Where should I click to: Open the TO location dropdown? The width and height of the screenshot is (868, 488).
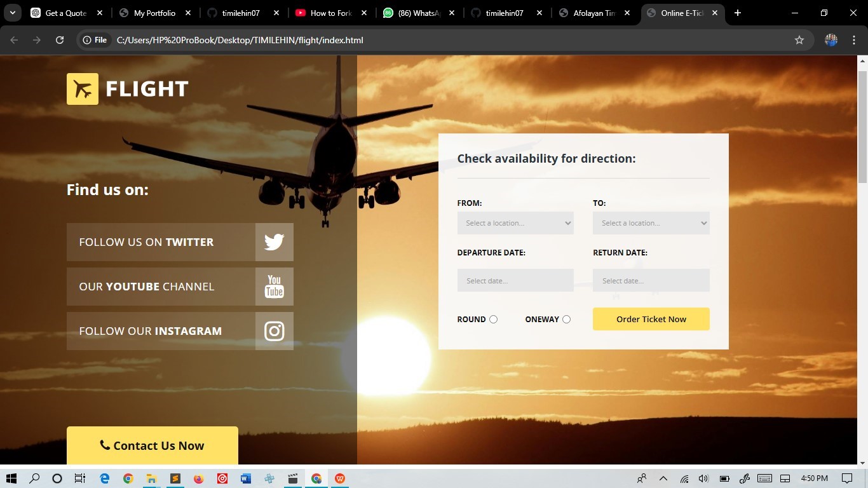click(651, 223)
